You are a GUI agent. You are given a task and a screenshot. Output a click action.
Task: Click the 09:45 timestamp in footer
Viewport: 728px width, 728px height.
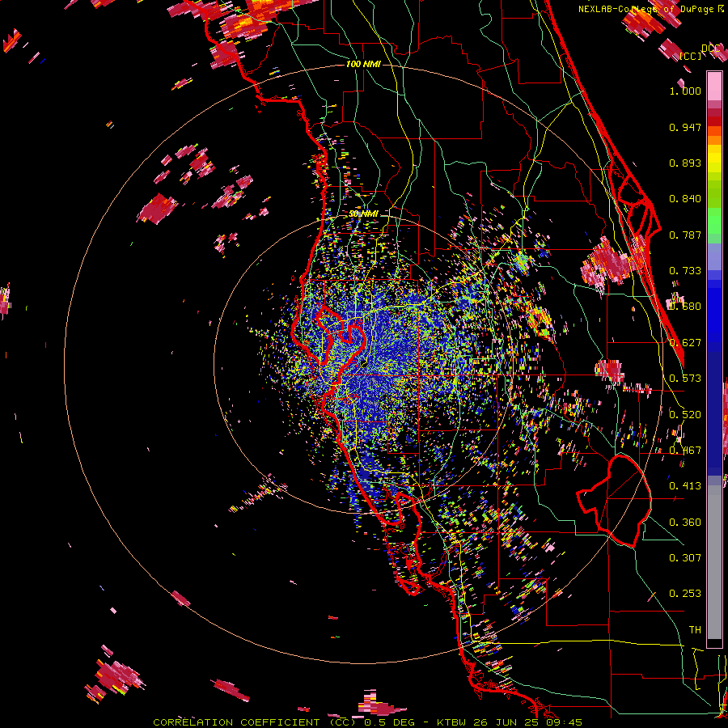[x=565, y=722]
